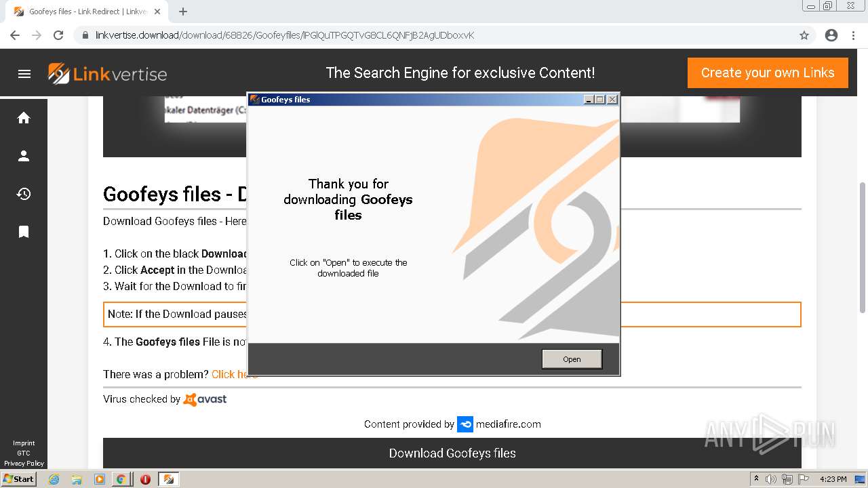The width and height of the screenshot is (868, 488).
Task: Click the browser back arrow
Action: coord(15,35)
